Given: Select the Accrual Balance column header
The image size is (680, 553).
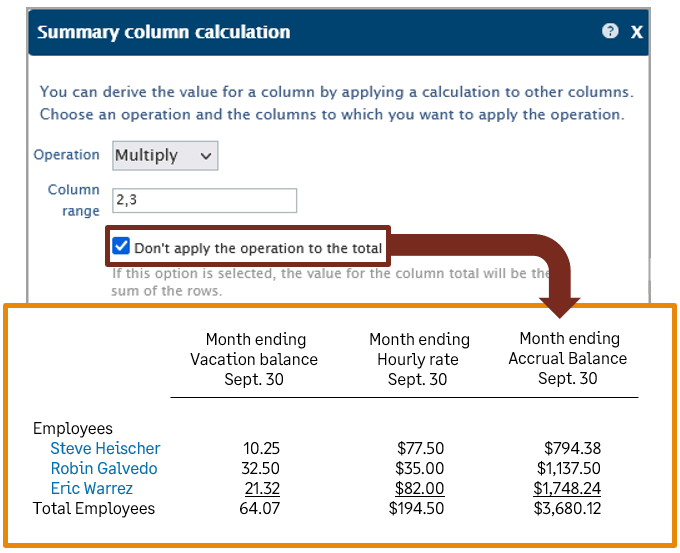Looking at the screenshot, I should tap(568, 358).
